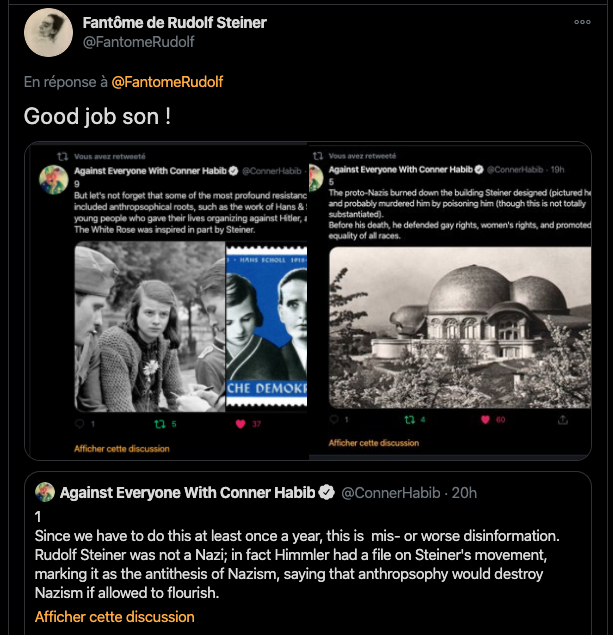Open the quoted tweet's 20h timestamp
Image resolution: width=613 pixels, height=635 pixels.
(x=464, y=492)
